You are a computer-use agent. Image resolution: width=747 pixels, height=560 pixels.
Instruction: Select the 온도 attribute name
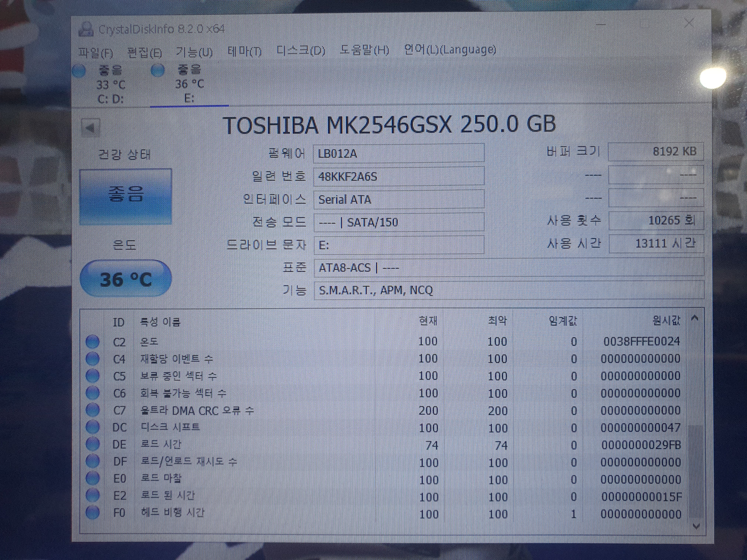149,342
